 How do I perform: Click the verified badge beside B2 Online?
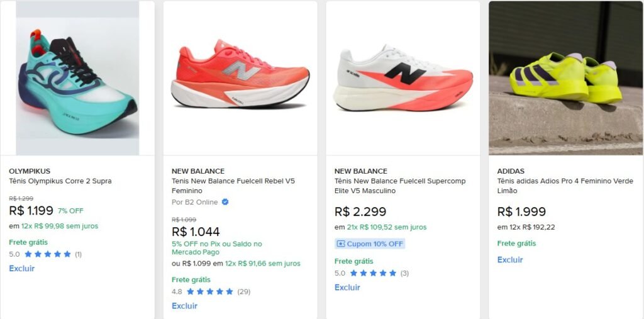(x=225, y=202)
